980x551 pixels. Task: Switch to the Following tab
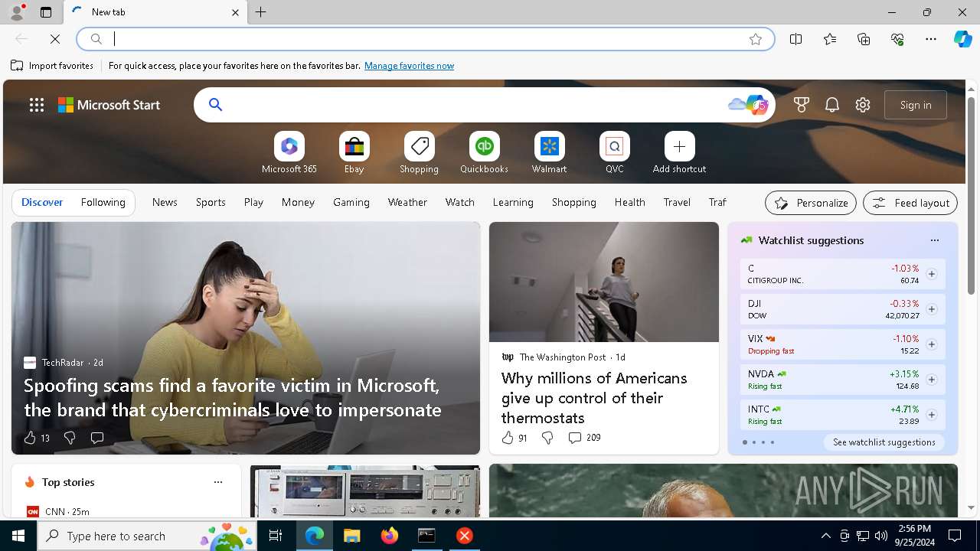click(103, 203)
